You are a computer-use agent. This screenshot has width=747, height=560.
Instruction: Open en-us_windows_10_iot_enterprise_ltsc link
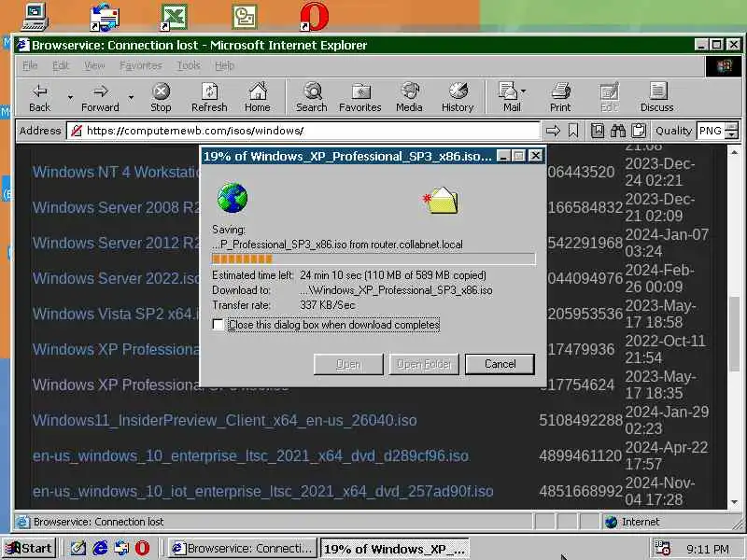(263, 492)
